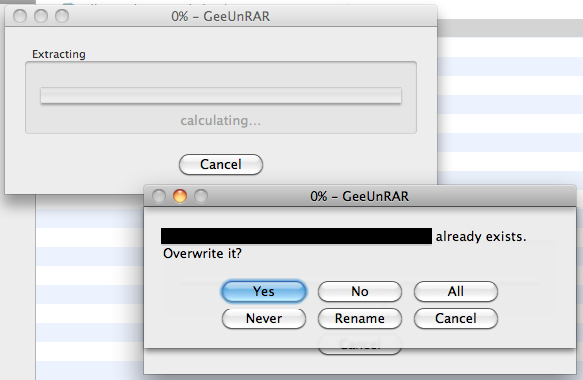Click the extraction progress bar
Viewport: 583px width, 380px height.
(221, 96)
